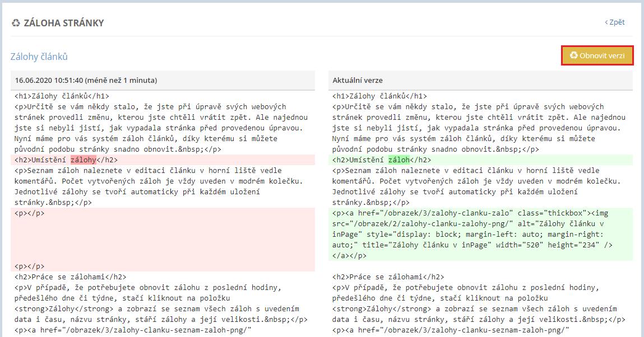Click the Práce se zálohami h2 line in the current version
Image resolution: width=644 pixels, height=337 pixels.
tap(388, 277)
